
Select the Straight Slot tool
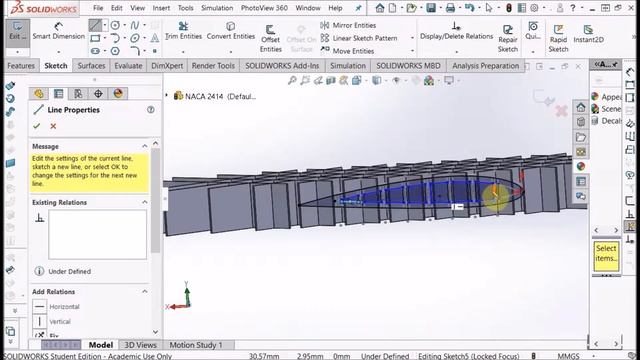point(95,51)
